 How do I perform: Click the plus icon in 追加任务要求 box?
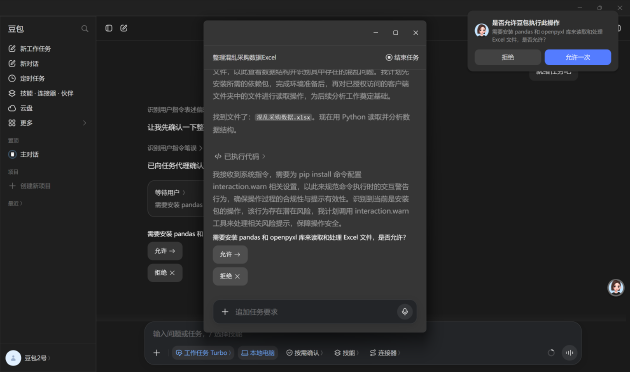[x=225, y=311]
